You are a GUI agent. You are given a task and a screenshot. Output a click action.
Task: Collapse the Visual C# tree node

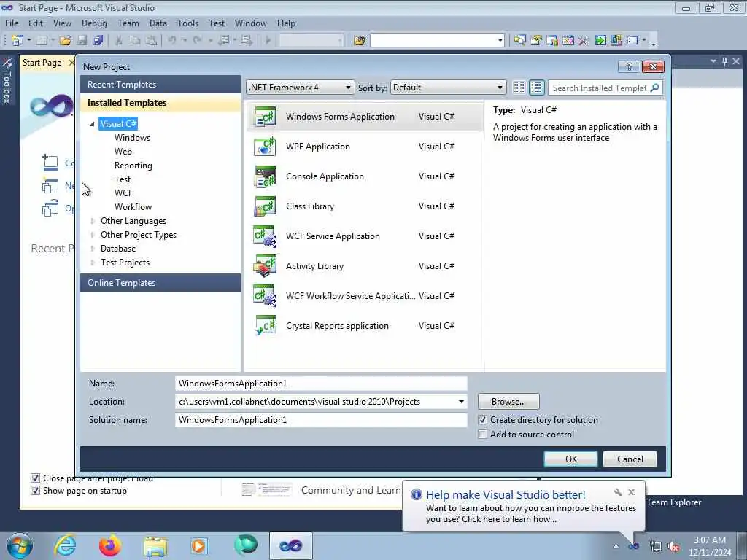(92, 124)
